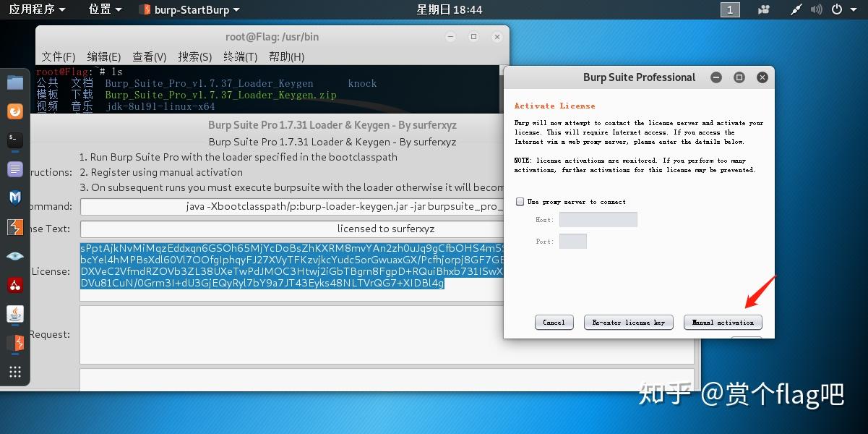Click the power icon in top bar

837,9
